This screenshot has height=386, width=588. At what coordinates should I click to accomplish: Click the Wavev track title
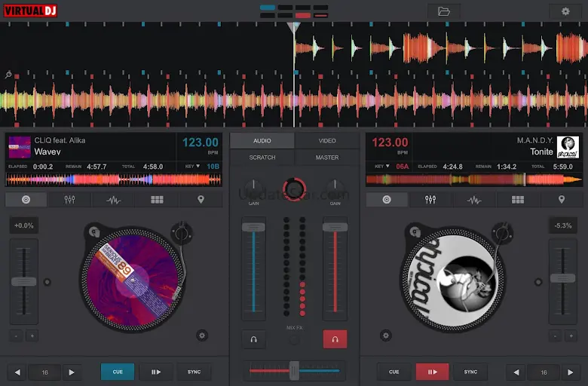(47, 152)
